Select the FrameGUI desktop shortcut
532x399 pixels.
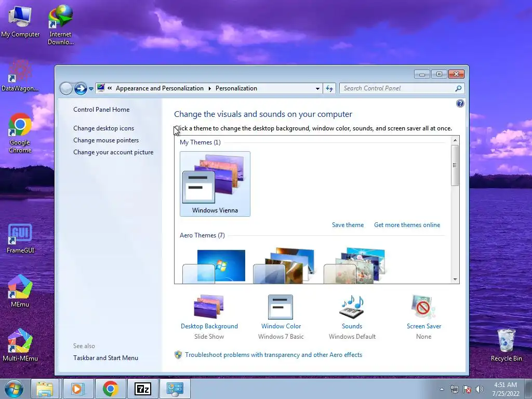[20, 238]
